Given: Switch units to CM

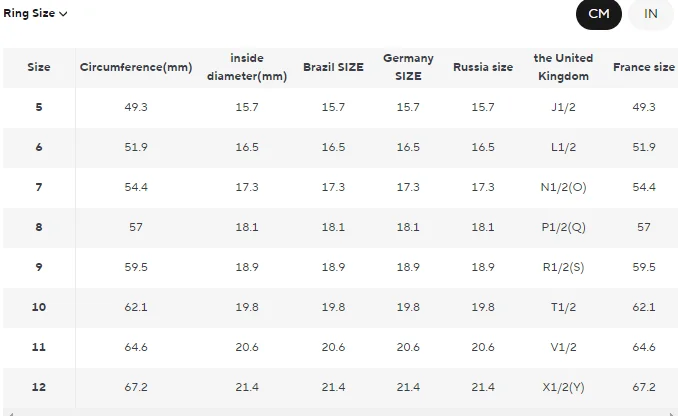Looking at the screenshot, I should [x=599, y=14].
